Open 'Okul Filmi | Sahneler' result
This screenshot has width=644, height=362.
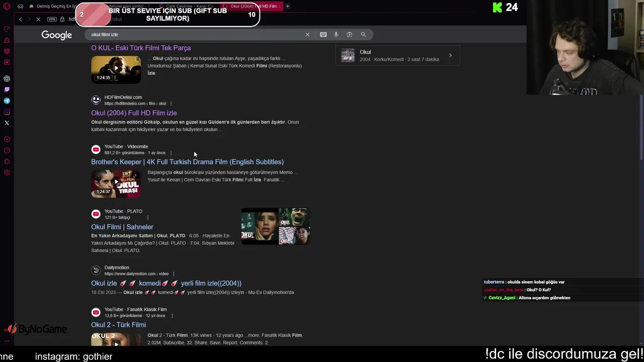122,227
